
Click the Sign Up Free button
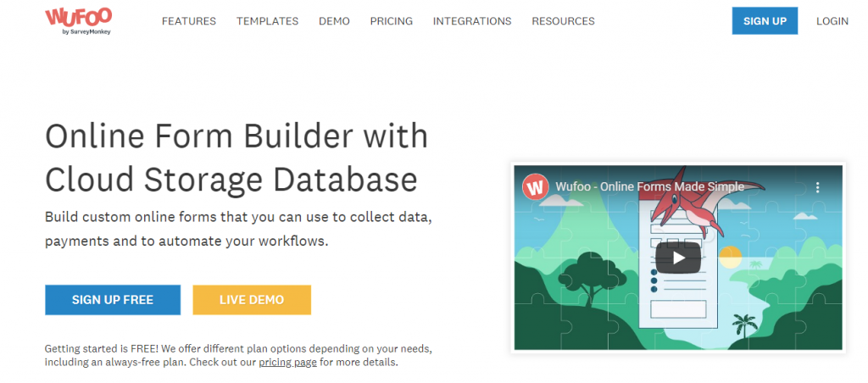(x=113, y=300)
